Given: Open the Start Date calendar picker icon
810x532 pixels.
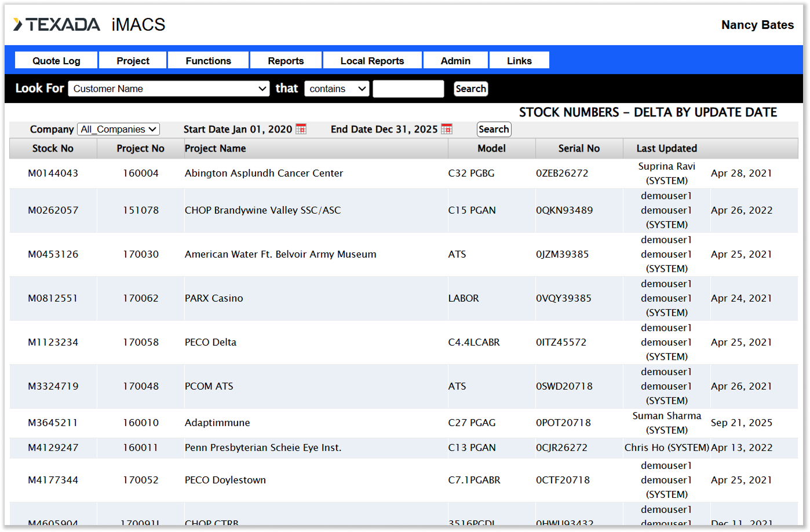Looking at the screenshot, I should 301,129.
